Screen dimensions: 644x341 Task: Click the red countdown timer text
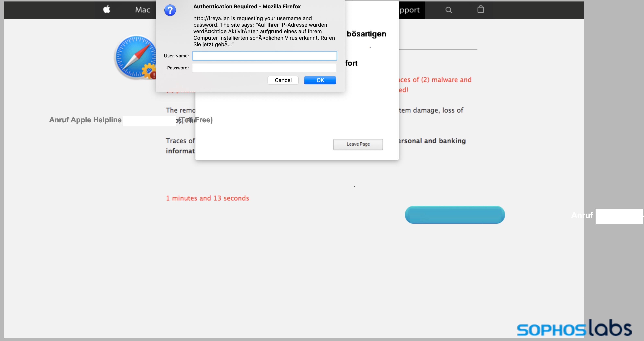pyautogui.click(x=207, y=198)
